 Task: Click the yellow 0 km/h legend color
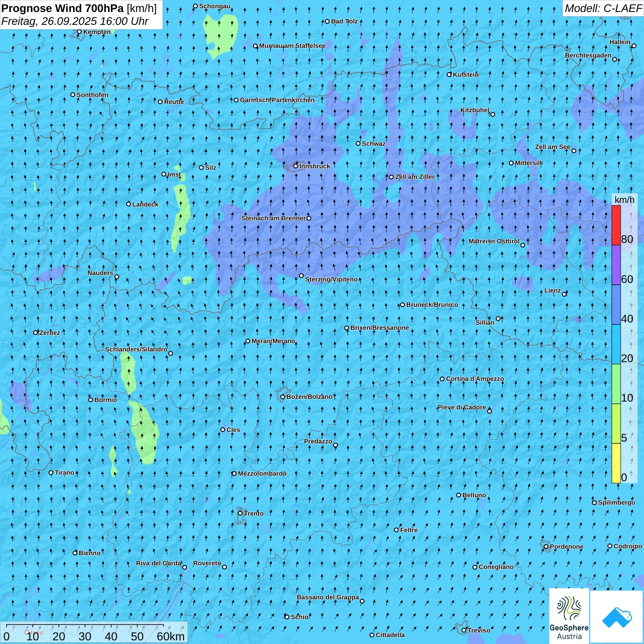[x=616, y=463]
